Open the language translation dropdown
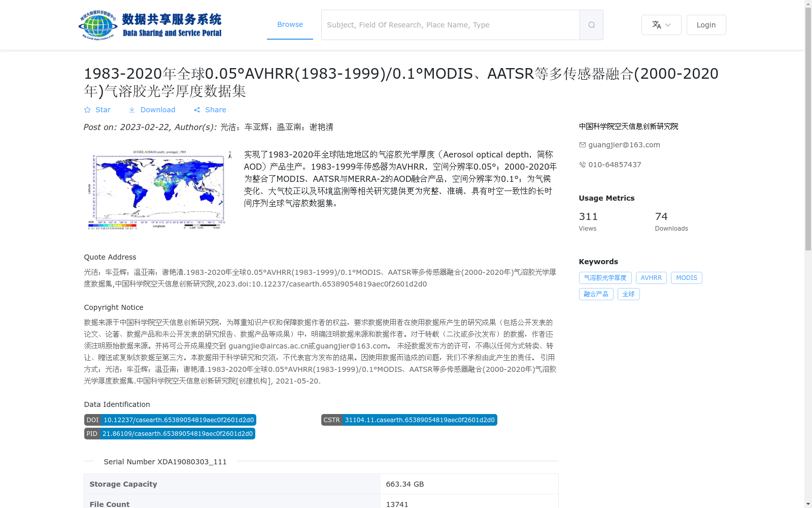812x508 pixels. [661, 25]
